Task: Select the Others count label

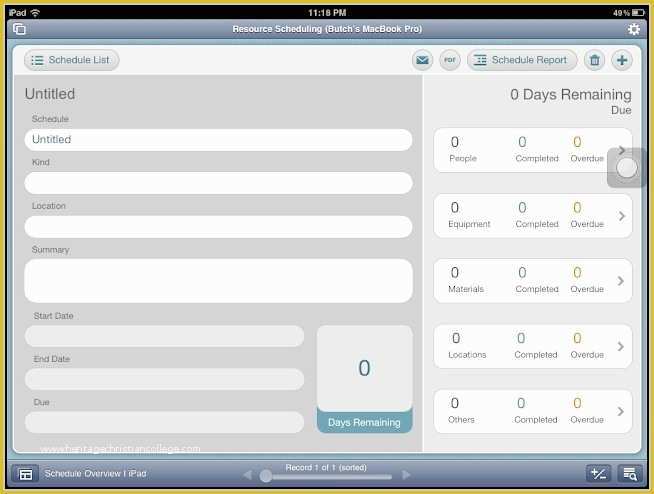Action: click(x=461, y=420)
